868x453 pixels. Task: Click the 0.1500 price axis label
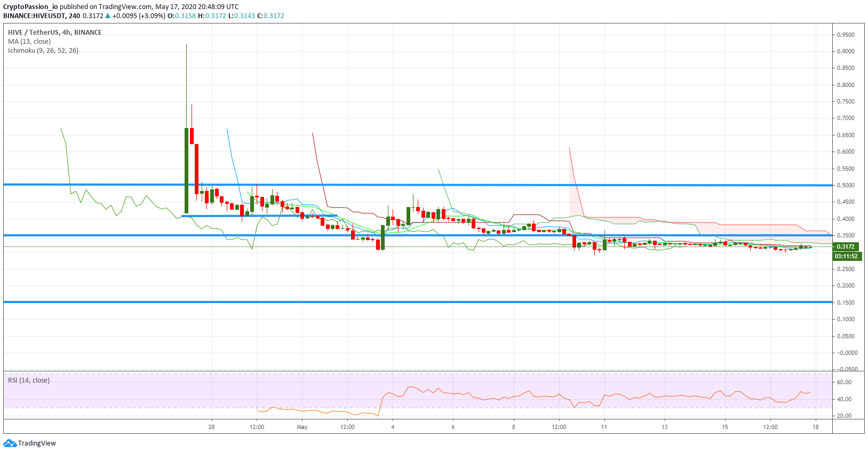pyautogui.click(x=846, y=303)
